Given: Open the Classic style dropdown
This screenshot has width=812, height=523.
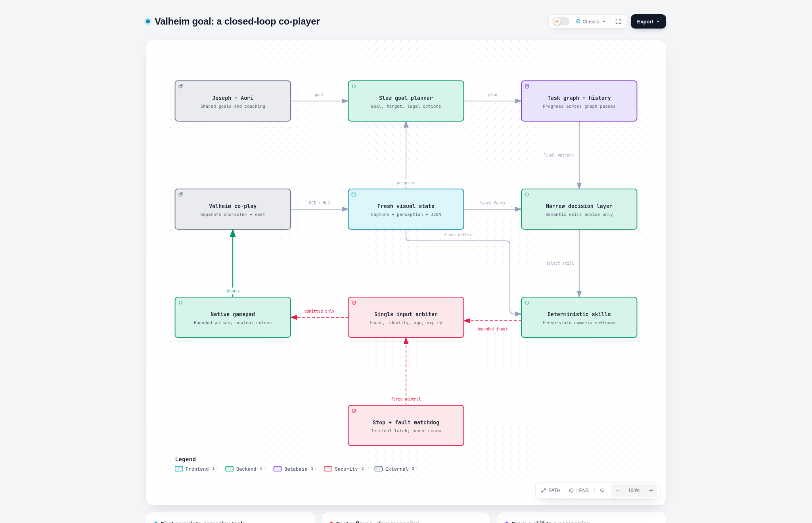Looking at the screenshot, I should click(591, 21).
